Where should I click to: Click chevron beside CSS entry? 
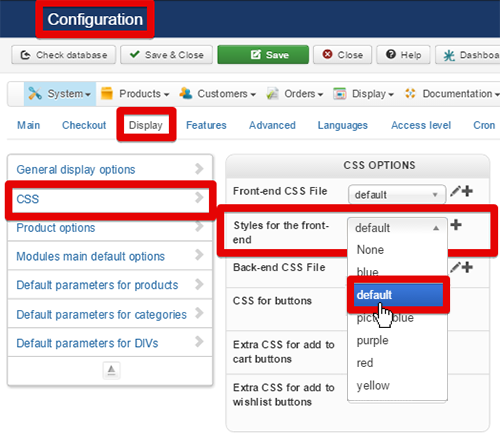(x=199, y=198)
